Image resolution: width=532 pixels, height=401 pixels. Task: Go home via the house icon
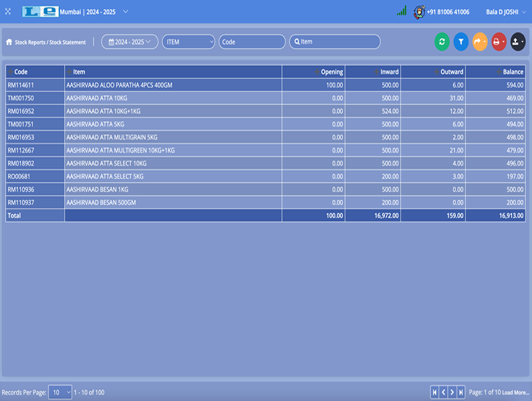point(9,42)
